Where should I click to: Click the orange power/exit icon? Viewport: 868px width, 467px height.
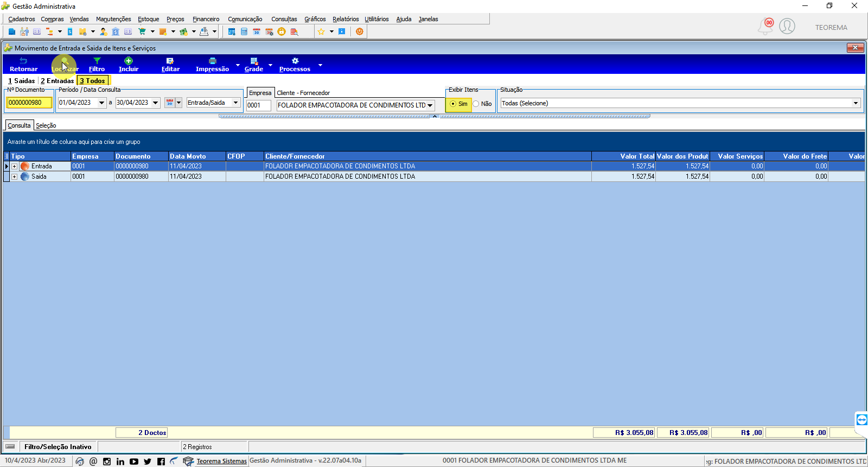[359, 31]
